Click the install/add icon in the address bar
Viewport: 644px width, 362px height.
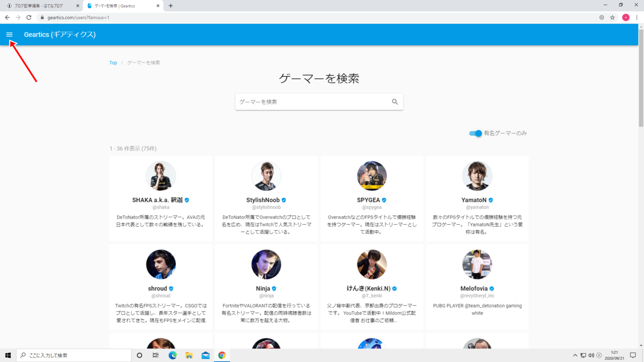(x=602, y=17)
